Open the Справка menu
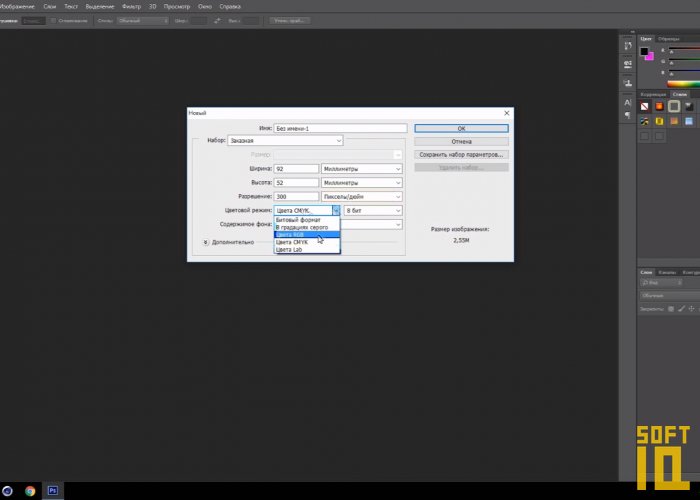 (x=230, y=7)
